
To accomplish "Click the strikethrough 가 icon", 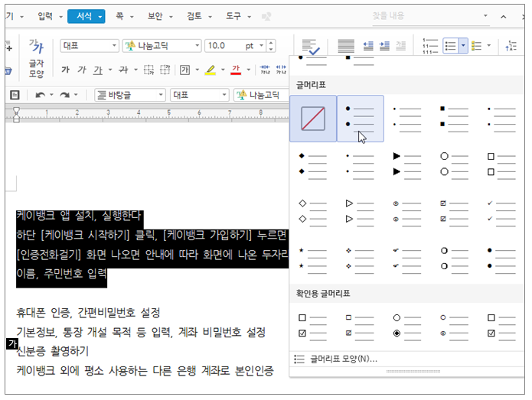I will [122, 70].
